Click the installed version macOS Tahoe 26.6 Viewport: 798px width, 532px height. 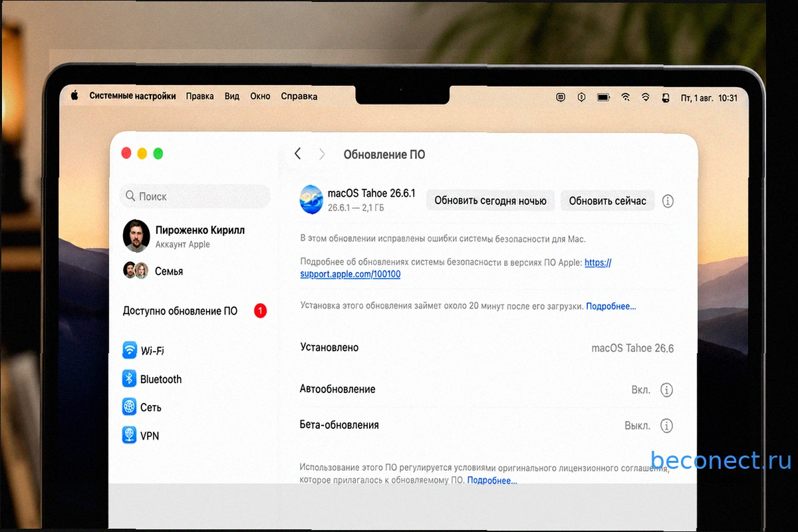(632, 348)
